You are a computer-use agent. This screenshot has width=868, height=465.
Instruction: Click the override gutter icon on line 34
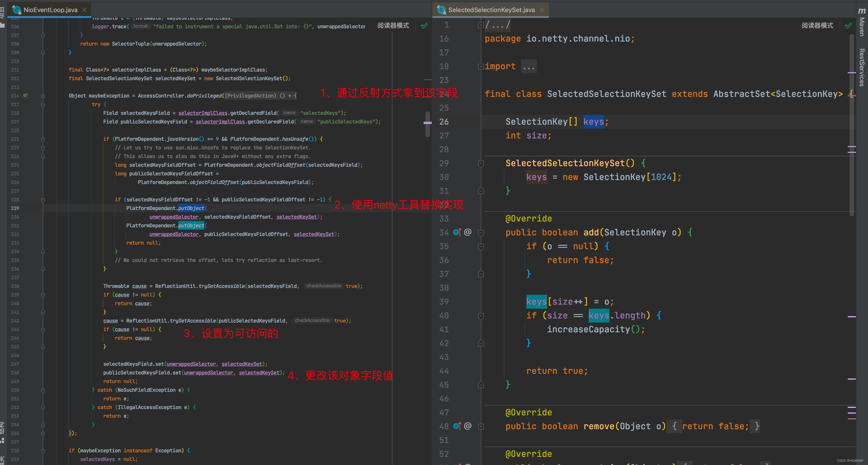(457, 232)
